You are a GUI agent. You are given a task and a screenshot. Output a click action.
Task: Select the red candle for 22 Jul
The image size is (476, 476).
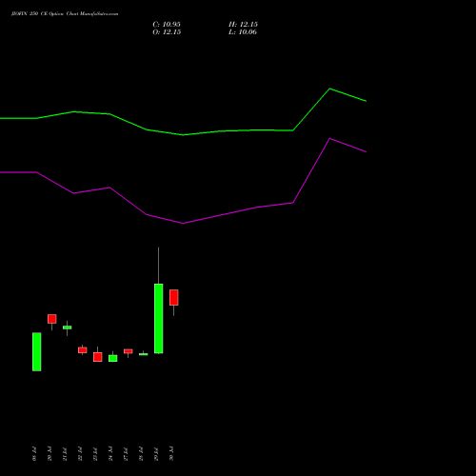tap(83, 350)
